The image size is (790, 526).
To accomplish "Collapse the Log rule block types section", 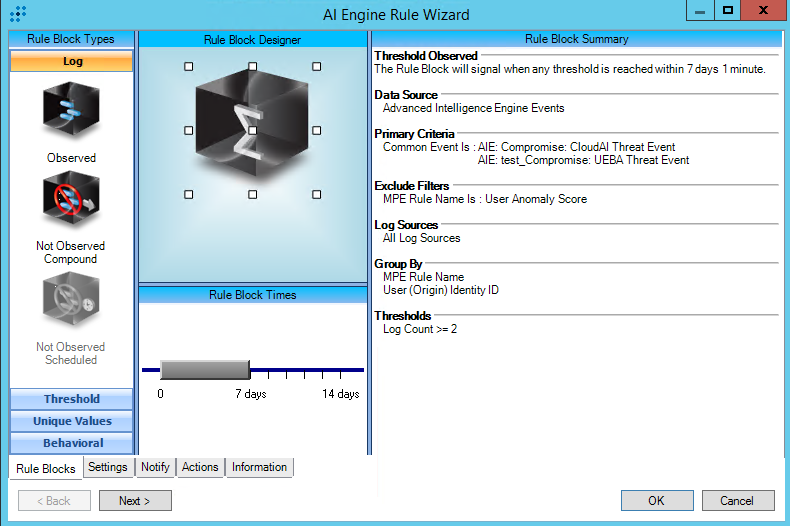I will [x=71, y=61].
